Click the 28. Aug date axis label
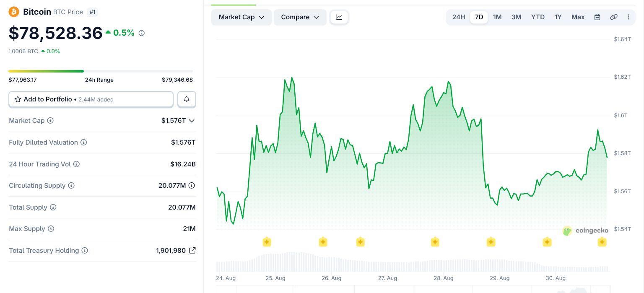The width and height of the screenshot is (644, 293). tap(443, 278)
